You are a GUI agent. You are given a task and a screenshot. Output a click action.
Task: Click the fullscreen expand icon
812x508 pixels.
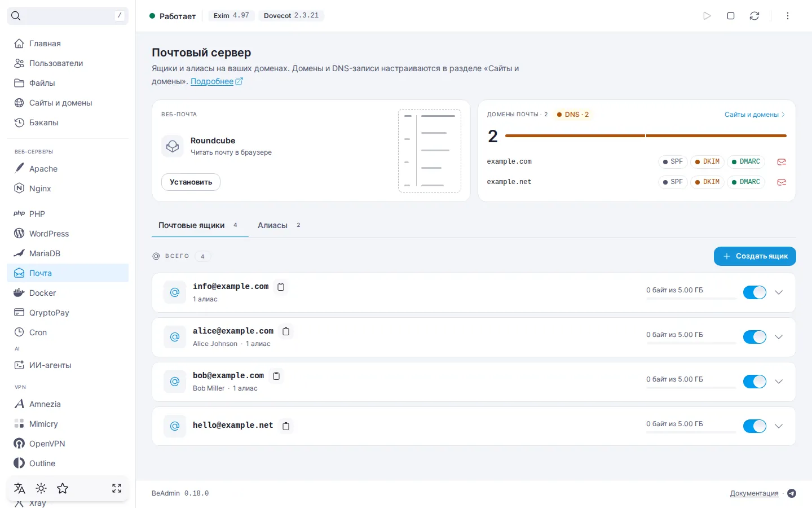pyautogui.click(x=117, y=488)
